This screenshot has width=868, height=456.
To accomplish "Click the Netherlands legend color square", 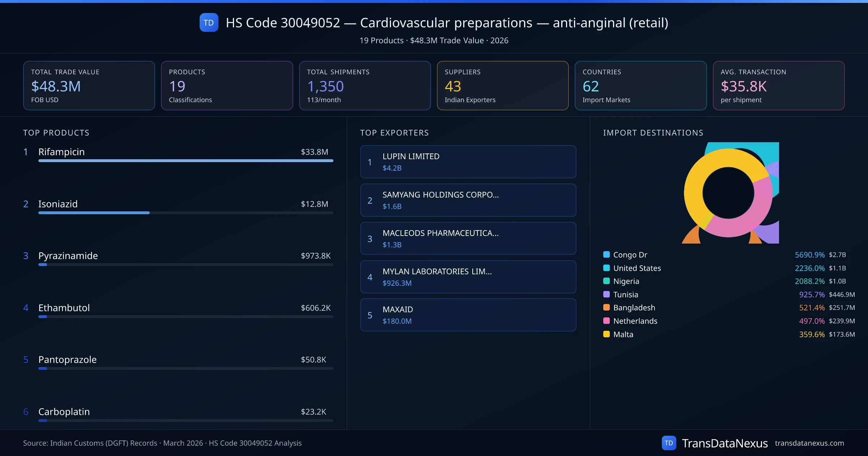I will (607, 321).
